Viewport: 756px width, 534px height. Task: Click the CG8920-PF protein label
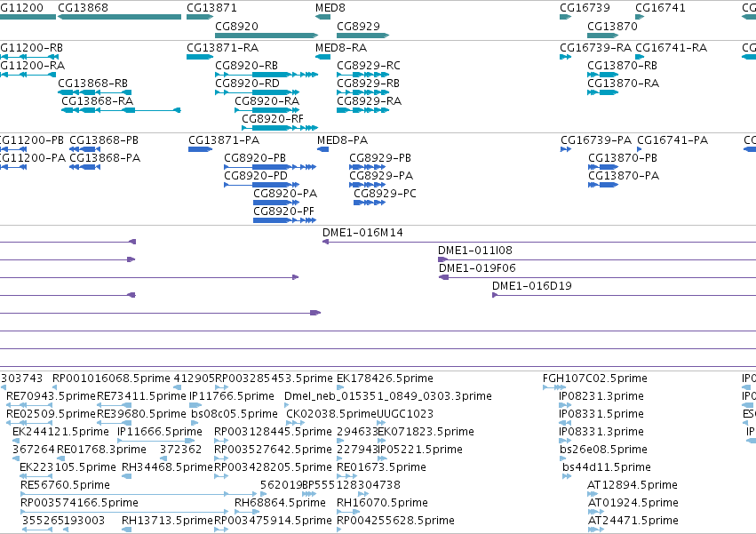click(284, 211)
